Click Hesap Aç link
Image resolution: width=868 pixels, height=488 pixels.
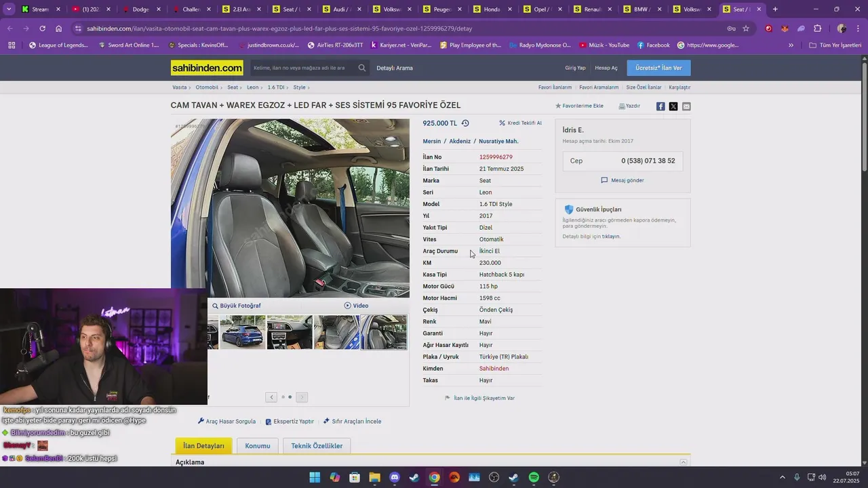click(x=606, y=68)
